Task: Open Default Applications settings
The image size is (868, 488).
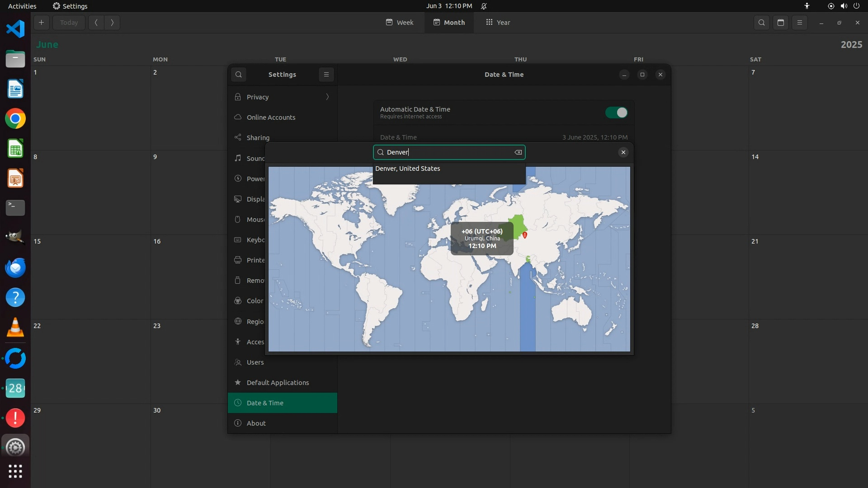Action: (x=278, y=383)
